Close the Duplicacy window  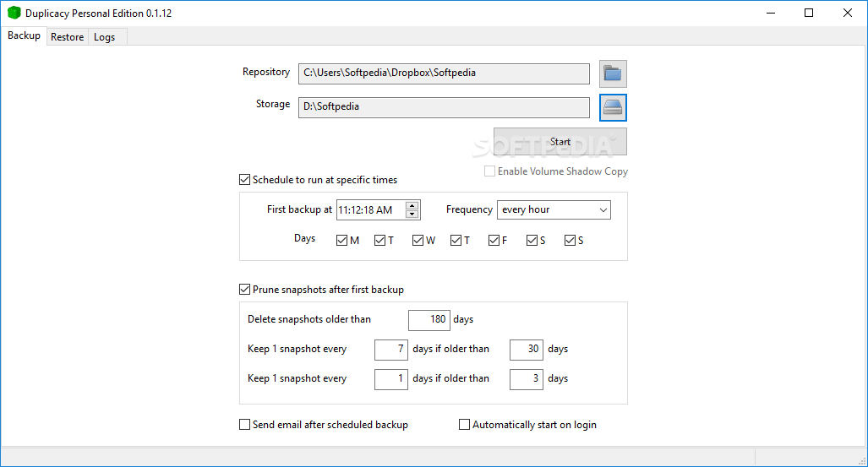[x=848, y=13]
